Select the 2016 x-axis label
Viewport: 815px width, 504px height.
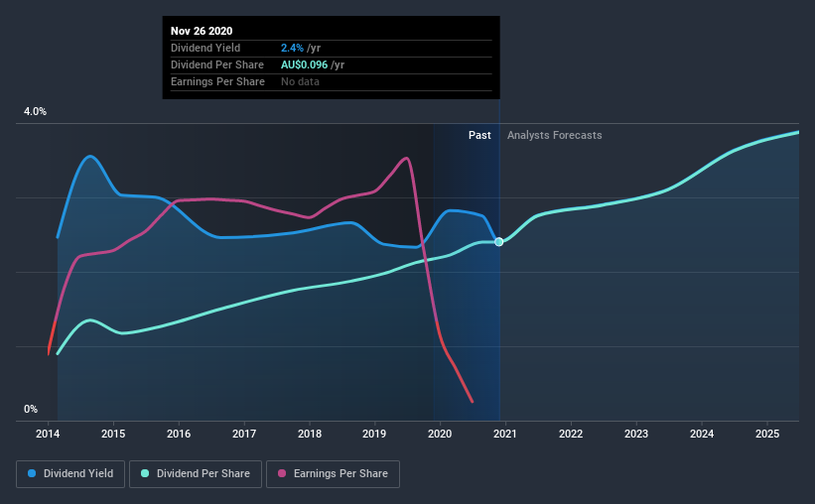[x=179, y=434]
